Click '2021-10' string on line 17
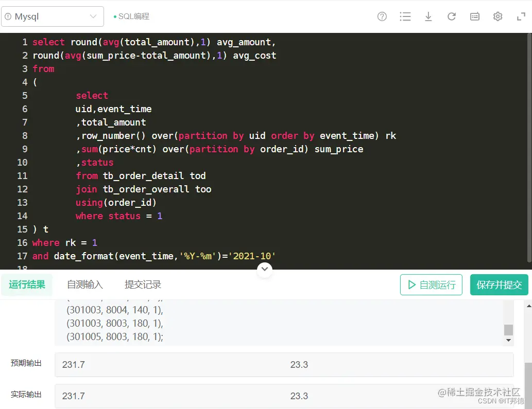Image resolution: width=532 pixels, height=409 pixels. click(x=252, y=256)
